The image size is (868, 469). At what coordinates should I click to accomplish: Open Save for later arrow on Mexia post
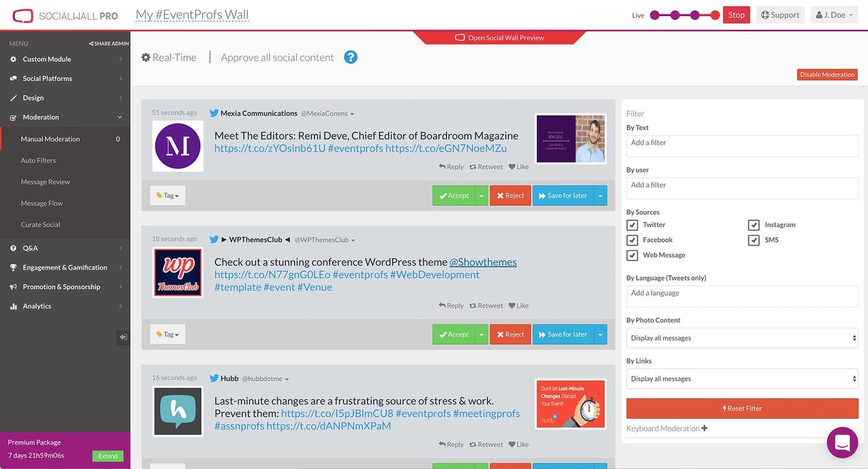pos(600,195)
